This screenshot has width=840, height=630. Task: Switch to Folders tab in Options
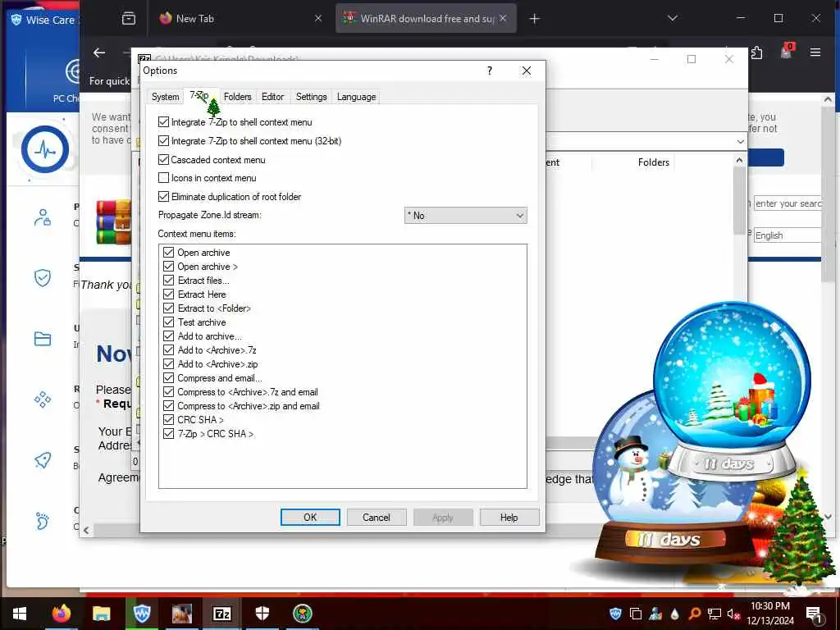[237, 97]
